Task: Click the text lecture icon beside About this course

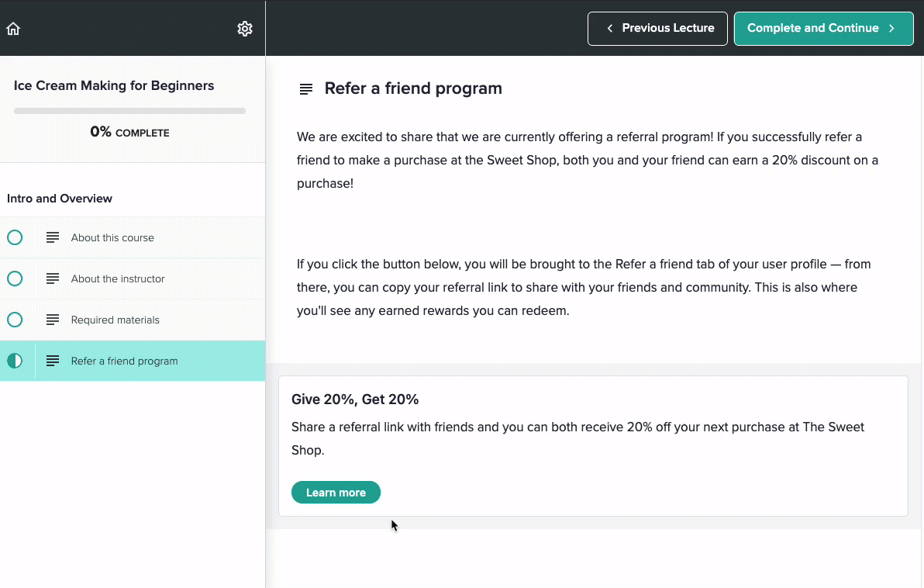Action: click(x=52, y=237)
